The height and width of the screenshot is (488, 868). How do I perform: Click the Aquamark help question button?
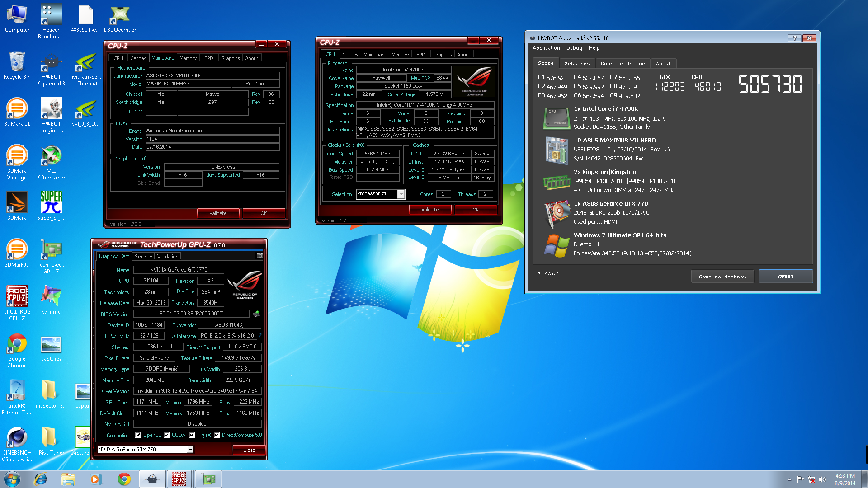point(794,38)
